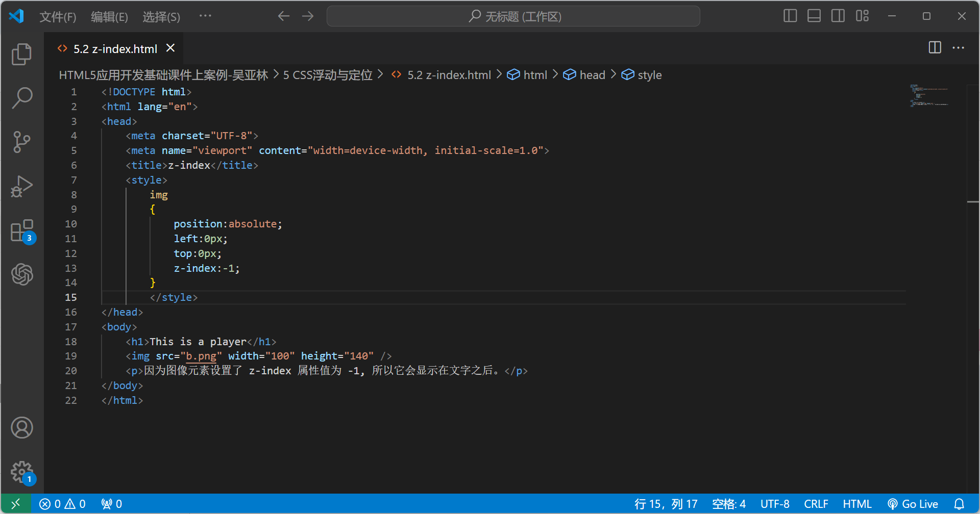Open the ChatGPT extension icon in sidebar
Screen dimensions: 980x514
[x=21, y=274]
